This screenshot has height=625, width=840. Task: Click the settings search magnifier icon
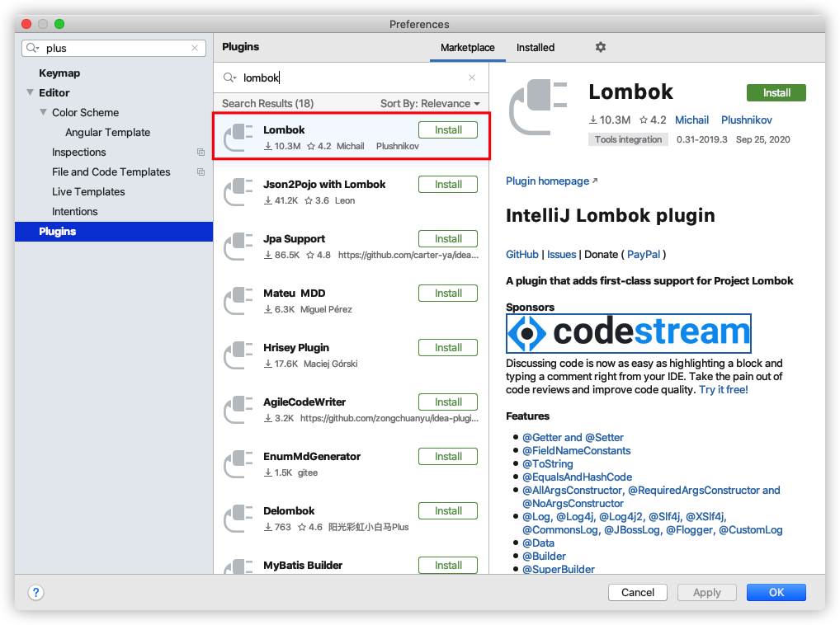(x=33, y=48)
